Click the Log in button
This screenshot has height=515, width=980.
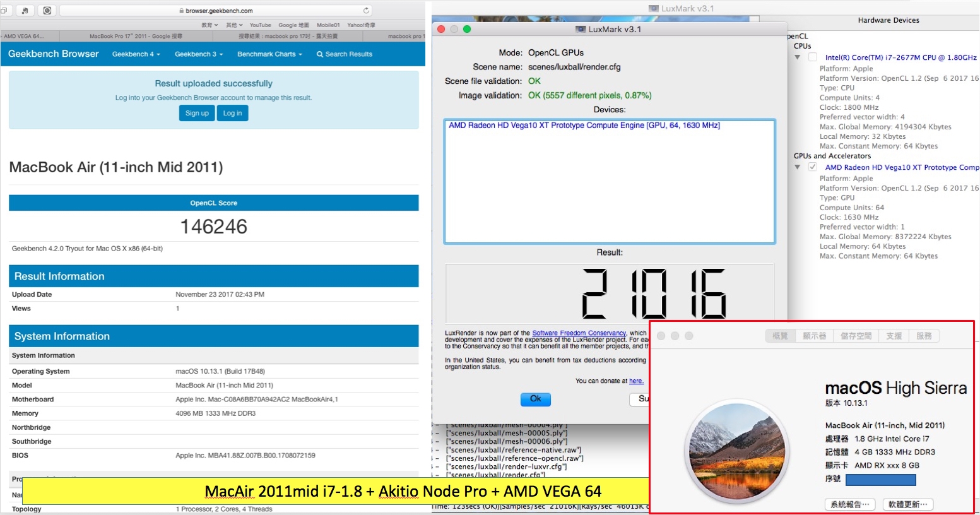click(x=233, y=113)
